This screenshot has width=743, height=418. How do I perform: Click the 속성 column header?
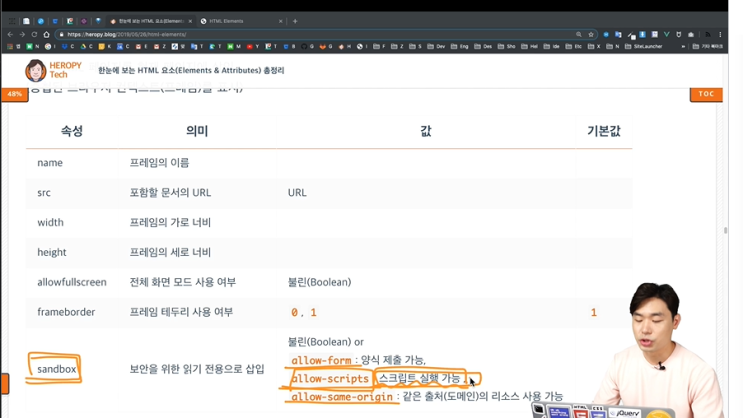(72, 131)
